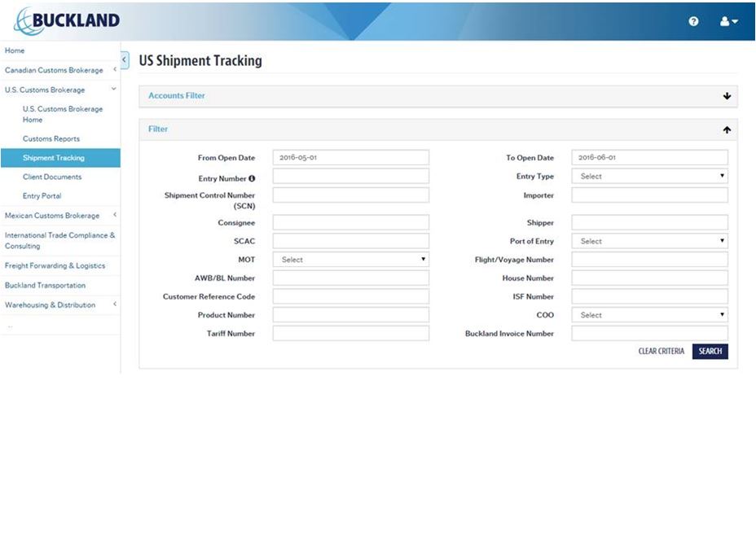The width and height of the screenshot is (756, 547).
Task: Focus the Tariff Number input field
Action: click(x=350, y=334)
